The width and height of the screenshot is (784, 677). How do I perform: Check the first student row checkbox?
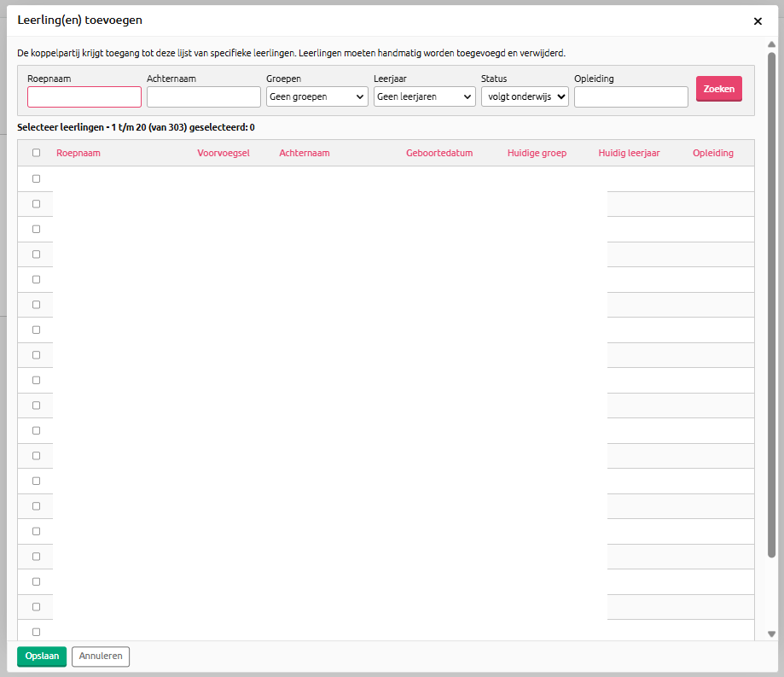tap(36, 178)
